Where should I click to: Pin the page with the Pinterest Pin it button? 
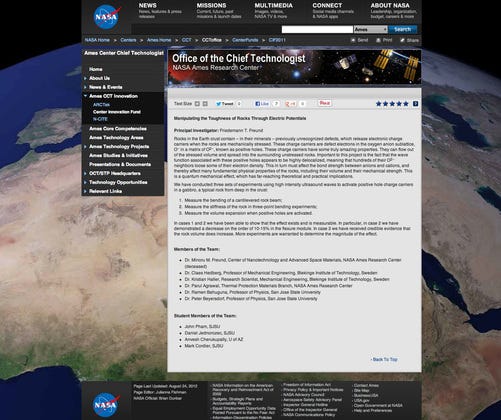pos(325,103)
